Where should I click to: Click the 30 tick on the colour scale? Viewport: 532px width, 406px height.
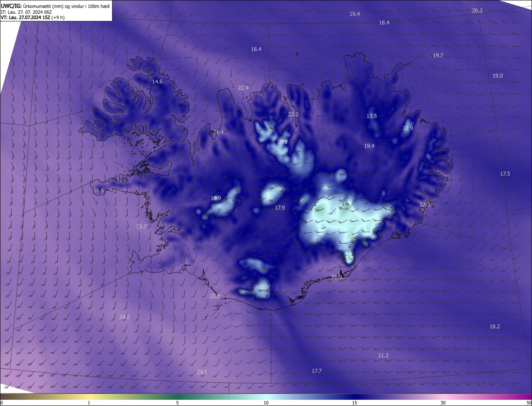[x=443, y=403]
